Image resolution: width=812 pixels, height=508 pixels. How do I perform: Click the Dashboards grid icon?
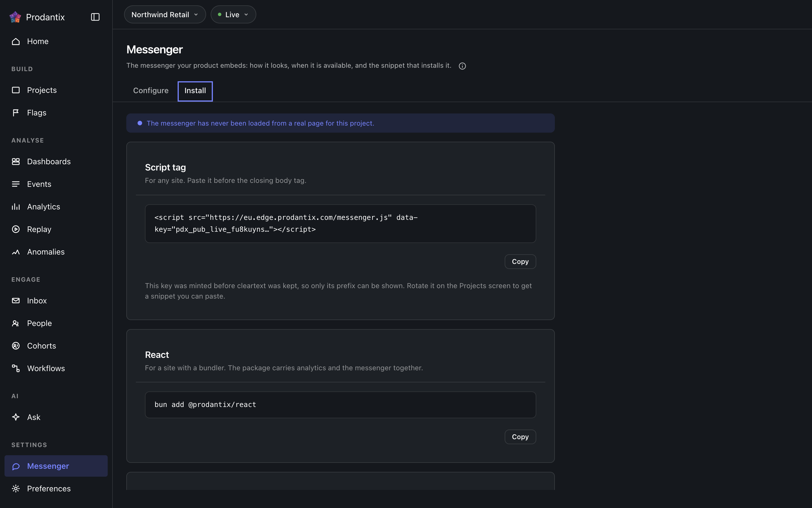tap(16, 162)
